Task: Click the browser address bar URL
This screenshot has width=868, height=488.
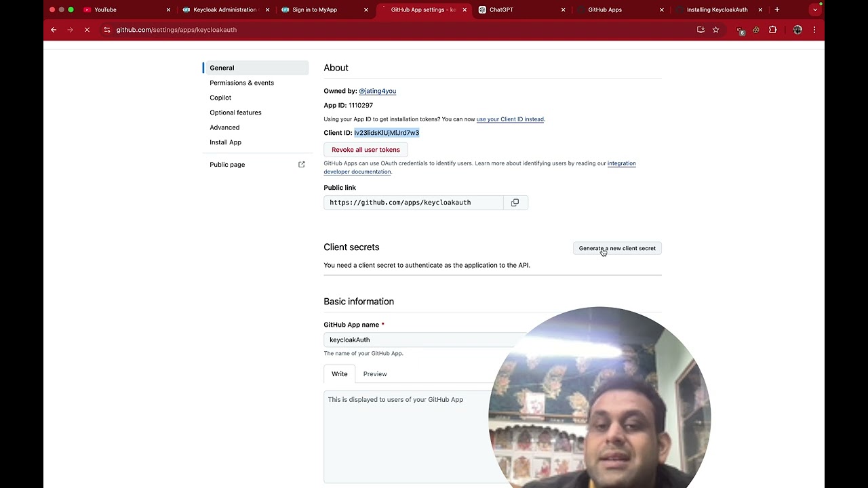Action: pos(176,30)
